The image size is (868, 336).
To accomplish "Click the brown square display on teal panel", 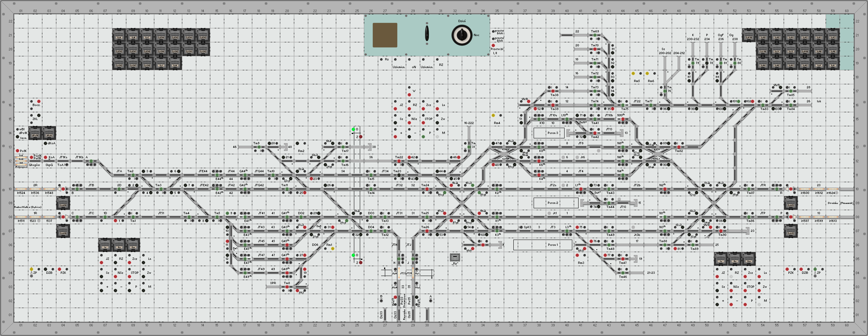I will (385, 35).
